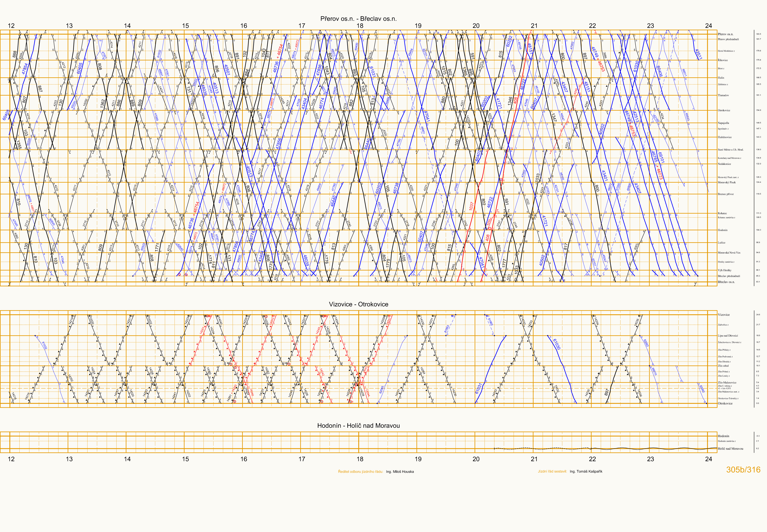Click the red train 1037 label
This screenshot has height=532, width=767.
pyautogui.click(x=471, y=206)
